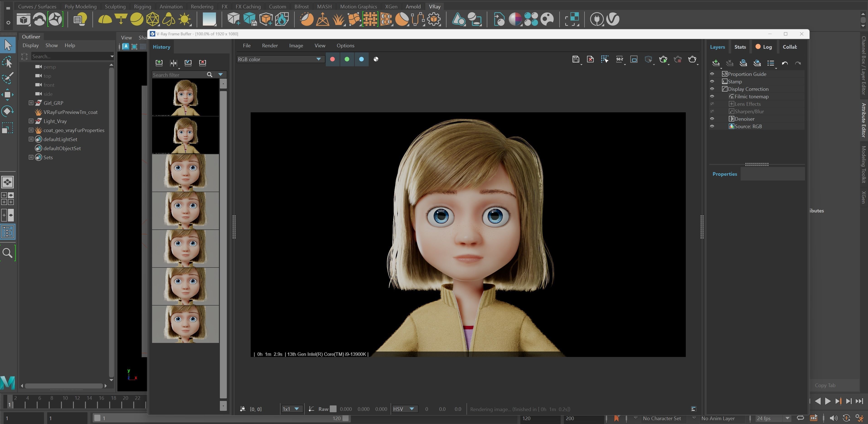Screen dimensions: 868x424
Task: Expand coat_geo_vrayFurProperties in Outliner
Action: pyautogui.click(x=31, y=130)
